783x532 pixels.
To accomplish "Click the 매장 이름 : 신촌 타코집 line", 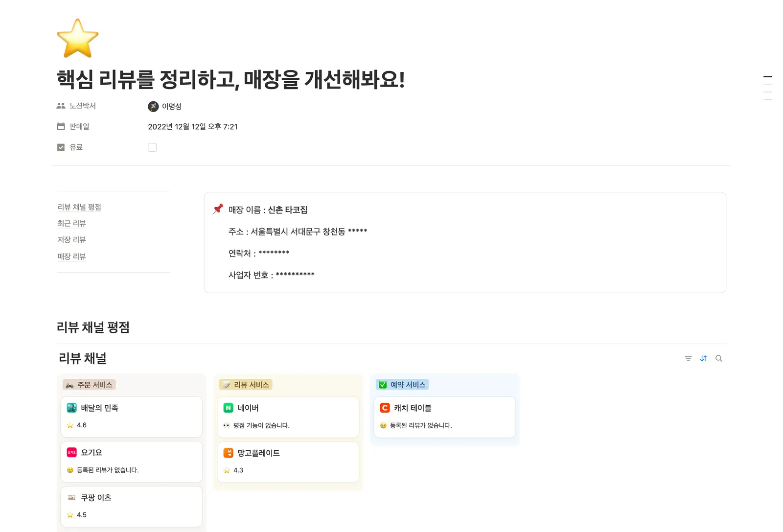I will [x=268, y=209].
